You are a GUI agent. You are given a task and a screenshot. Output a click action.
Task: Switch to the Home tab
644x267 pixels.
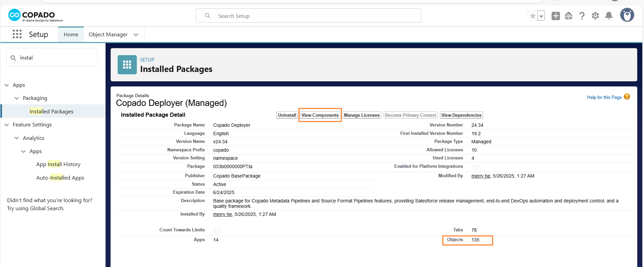[x=71, y=34]
